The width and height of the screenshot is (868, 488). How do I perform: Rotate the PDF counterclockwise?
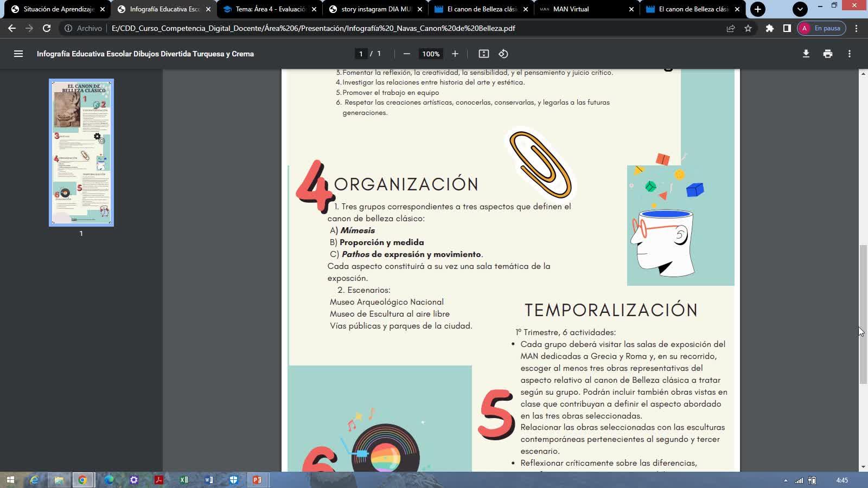tap(503, 54)
